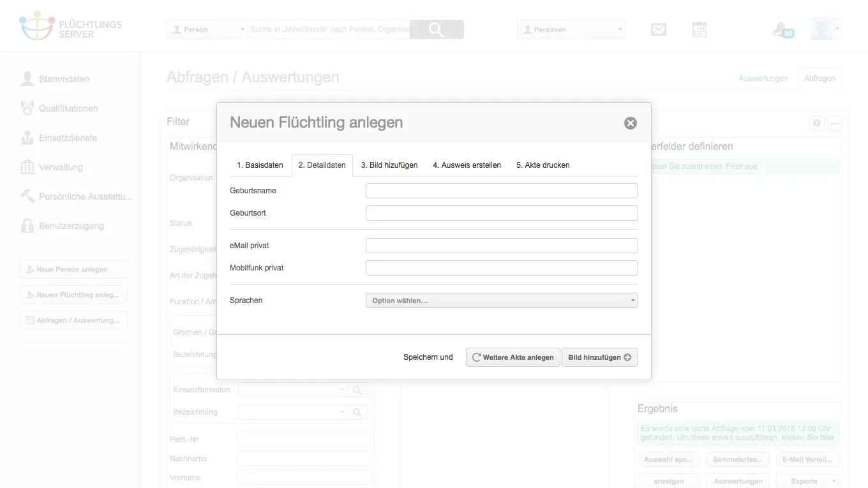Screen dimensions: 868x488
Task: Switch to the 1. Basisdaten tab
Action: coord(260,165)
